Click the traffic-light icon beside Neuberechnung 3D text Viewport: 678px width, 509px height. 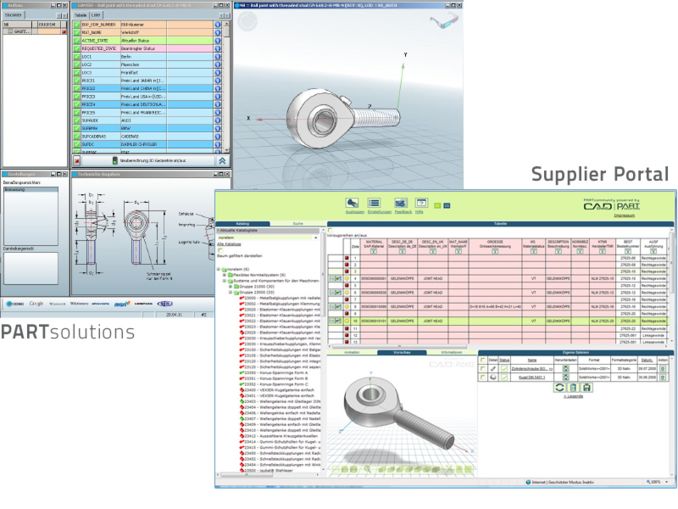[115, 161]
